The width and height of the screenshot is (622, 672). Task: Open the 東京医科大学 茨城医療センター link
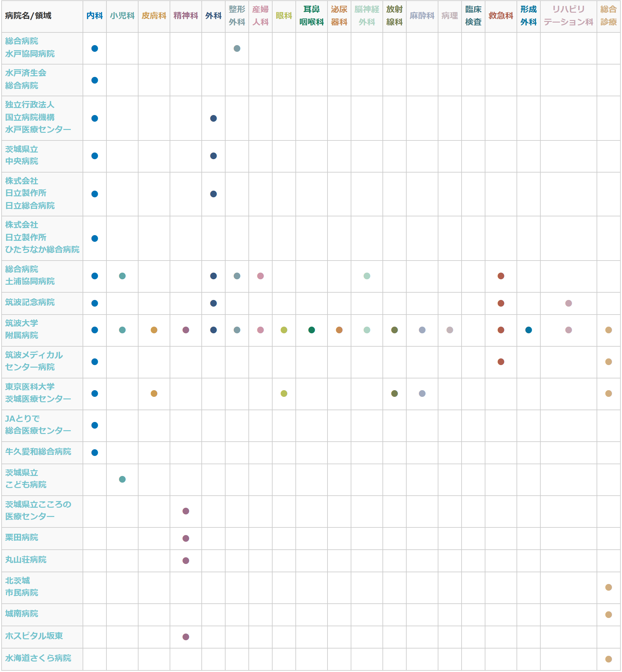point(38,393)
